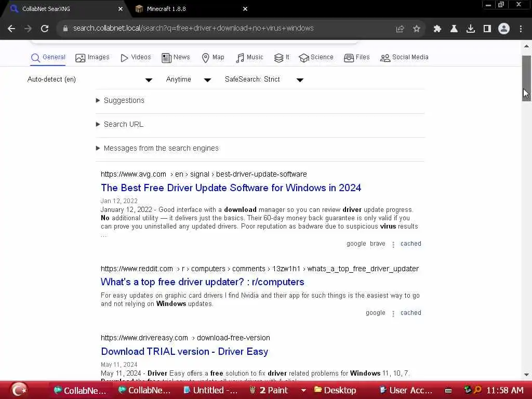Screen dimensions: 532x399
Task: Click the taskbar overflow dropdown arrow
Action: (303, 391)
